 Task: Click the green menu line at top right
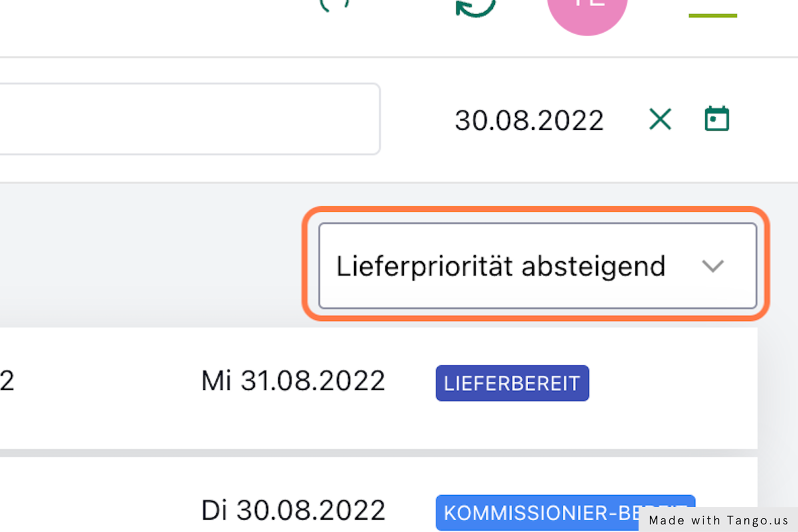[713, 16]
